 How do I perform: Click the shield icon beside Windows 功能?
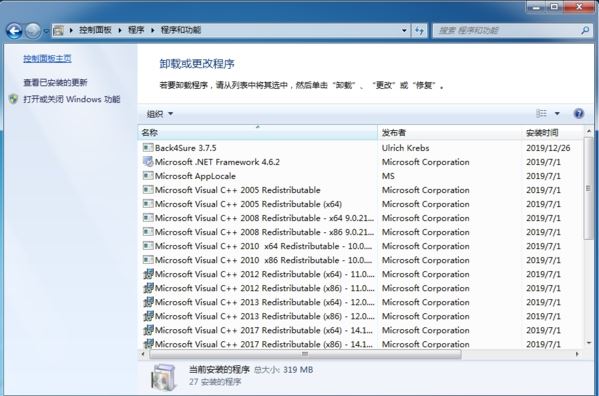tap(14, 99)
